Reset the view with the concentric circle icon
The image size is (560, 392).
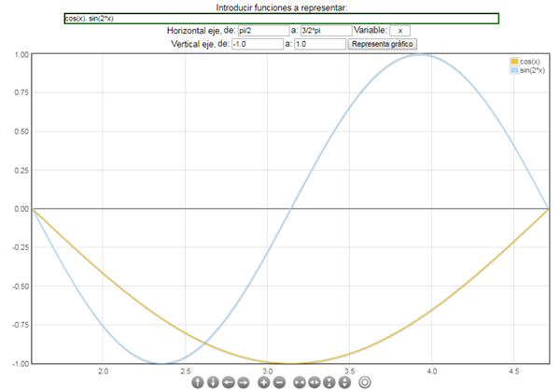(x=365, y=383)
